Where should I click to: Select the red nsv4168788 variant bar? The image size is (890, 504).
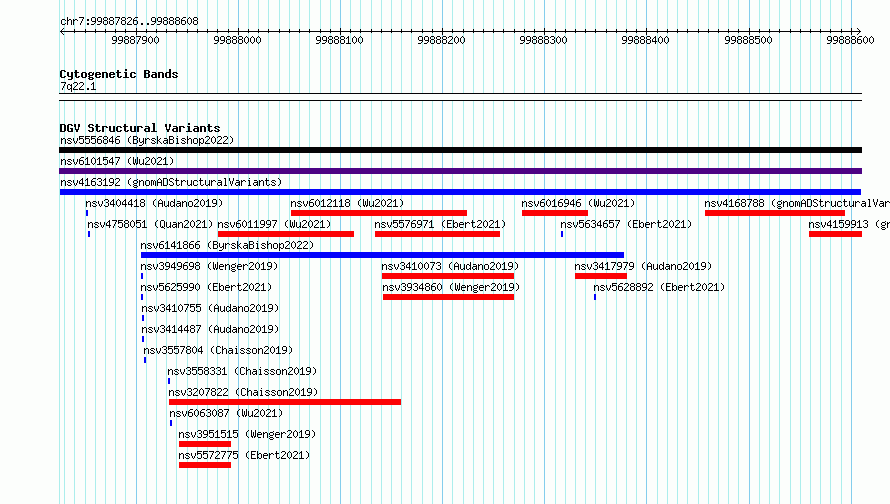tap(775, 213)
